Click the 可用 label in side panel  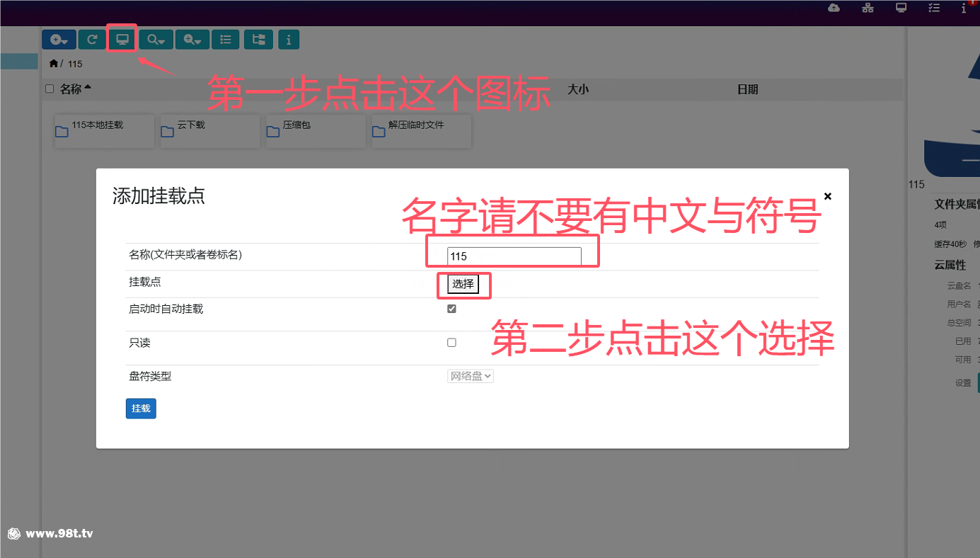[x=963, y=360]
